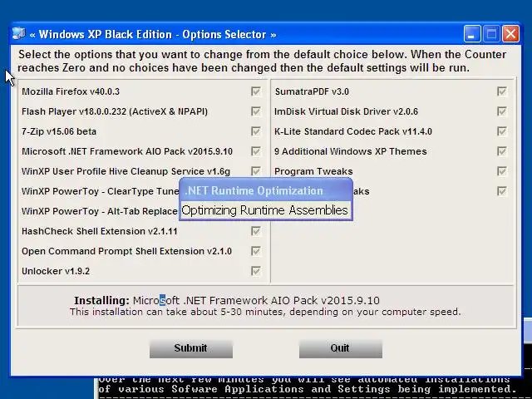The image size is (532, 399).
Task: Toggle the Mozilla Firefox v40.0.3 checkbox
Action: click(x=256, y=91)
